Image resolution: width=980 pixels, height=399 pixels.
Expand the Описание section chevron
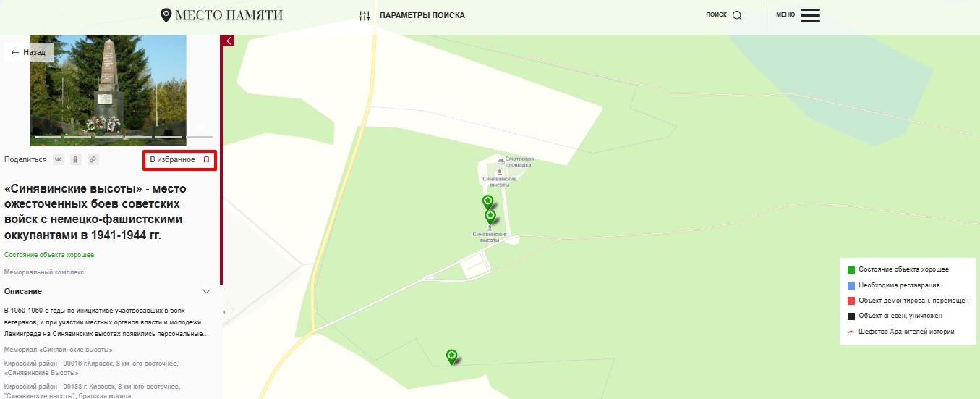[206, 291]
